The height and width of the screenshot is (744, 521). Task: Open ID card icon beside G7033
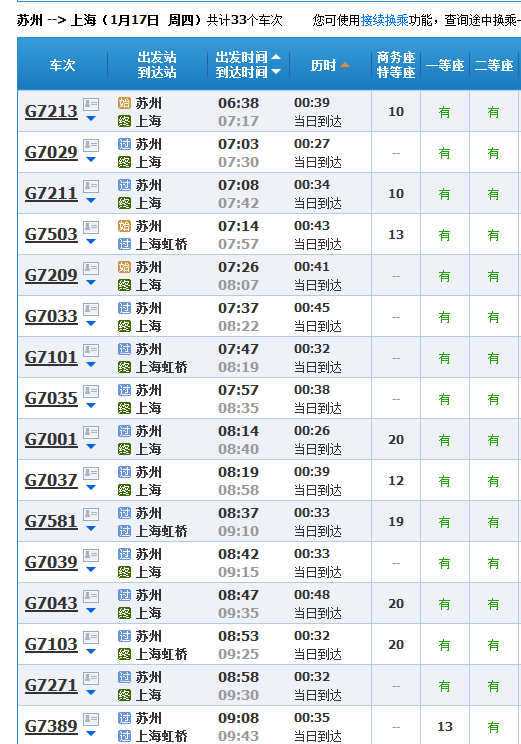pyautogui.click(x=91, y=309)
